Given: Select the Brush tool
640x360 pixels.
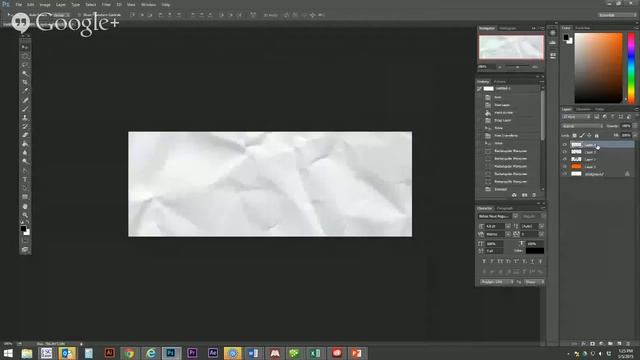Looking at the screenshot, I should click(25, 109).
